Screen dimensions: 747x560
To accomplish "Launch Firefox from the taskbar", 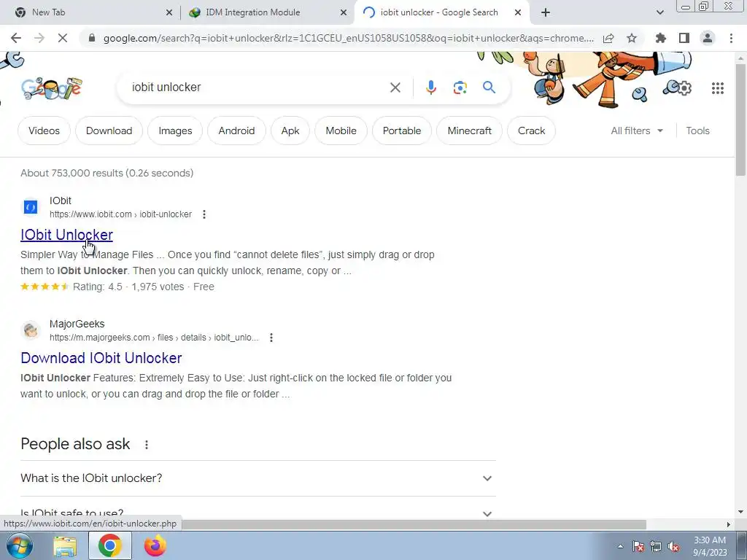I will tap(155, 545).
